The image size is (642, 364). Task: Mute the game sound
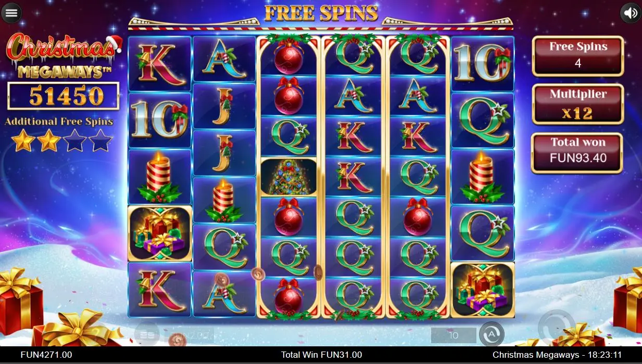pyautogui.click(x=631, y=13)
